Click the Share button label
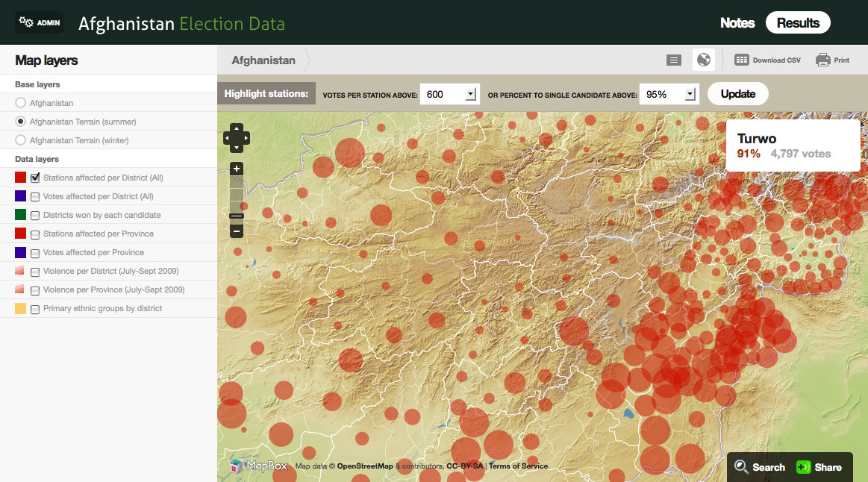 coord(828,467)
